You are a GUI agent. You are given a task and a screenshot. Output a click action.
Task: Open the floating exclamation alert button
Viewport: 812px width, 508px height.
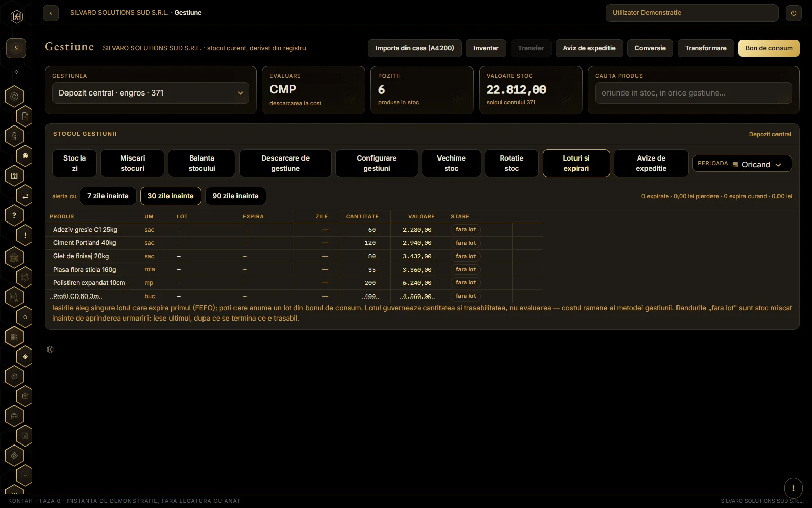click(793, 488)
